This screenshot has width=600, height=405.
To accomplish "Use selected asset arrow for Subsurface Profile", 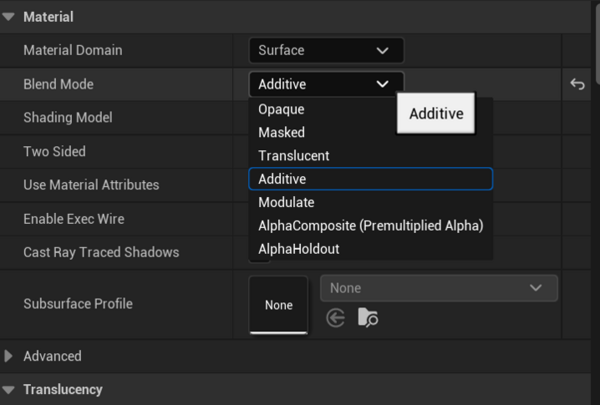I will point(336,318).
